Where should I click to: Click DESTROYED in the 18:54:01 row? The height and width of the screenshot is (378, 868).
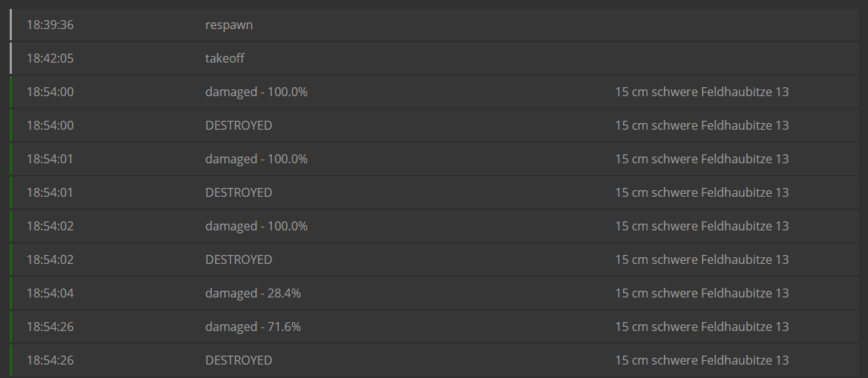pos(238,192)
